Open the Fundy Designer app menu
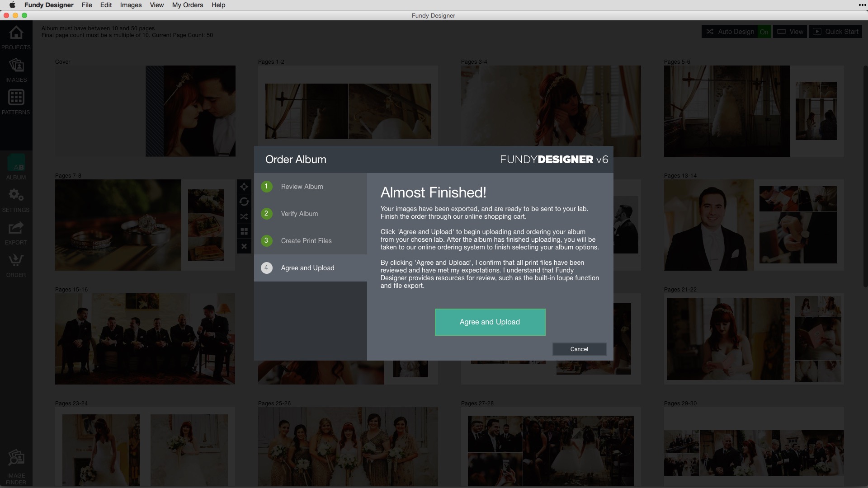Image resolution: width=868 pixels, height=488 pixels. coord(49,5)
